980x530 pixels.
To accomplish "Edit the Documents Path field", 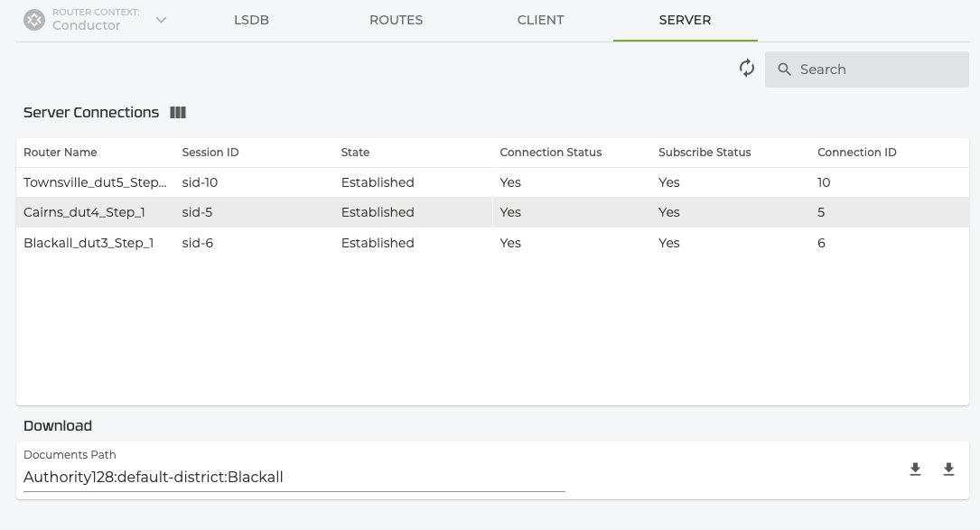I will (294, 477).
